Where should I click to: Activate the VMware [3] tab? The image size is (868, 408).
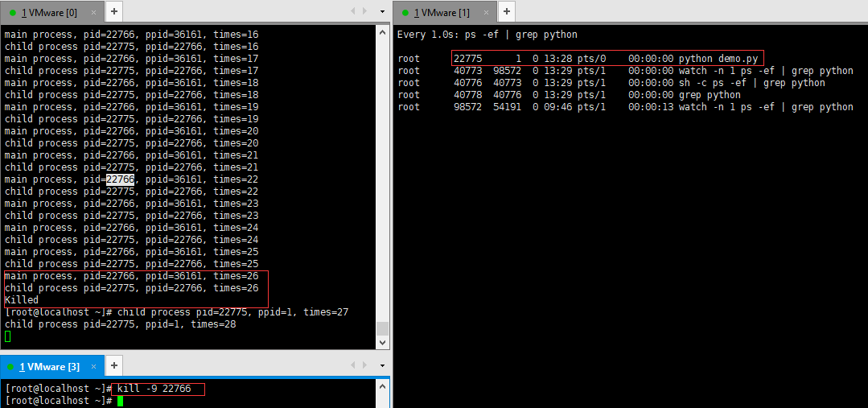tap(50, 366)
